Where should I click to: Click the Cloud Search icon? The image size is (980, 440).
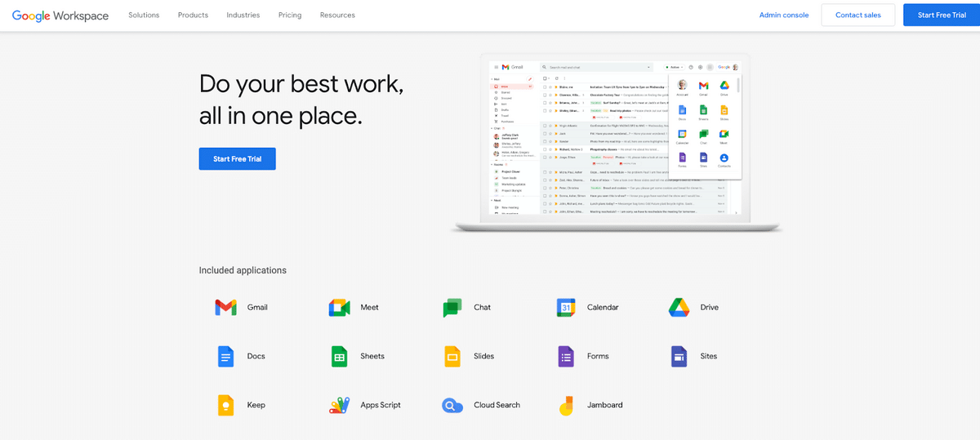pyautogui.click(x=452, y=405)
